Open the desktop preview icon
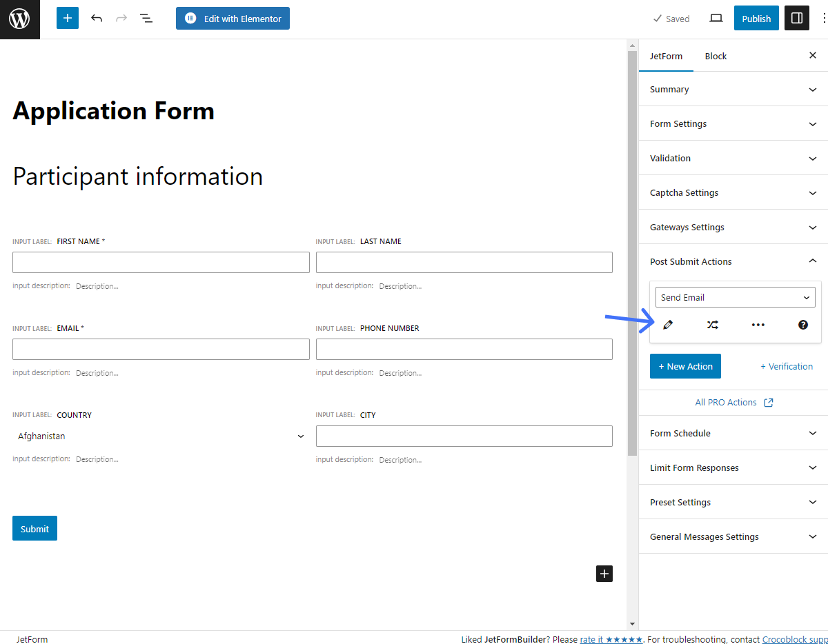Screen dimensions: 828x644 pyautogui.click(x=716, y=18)
